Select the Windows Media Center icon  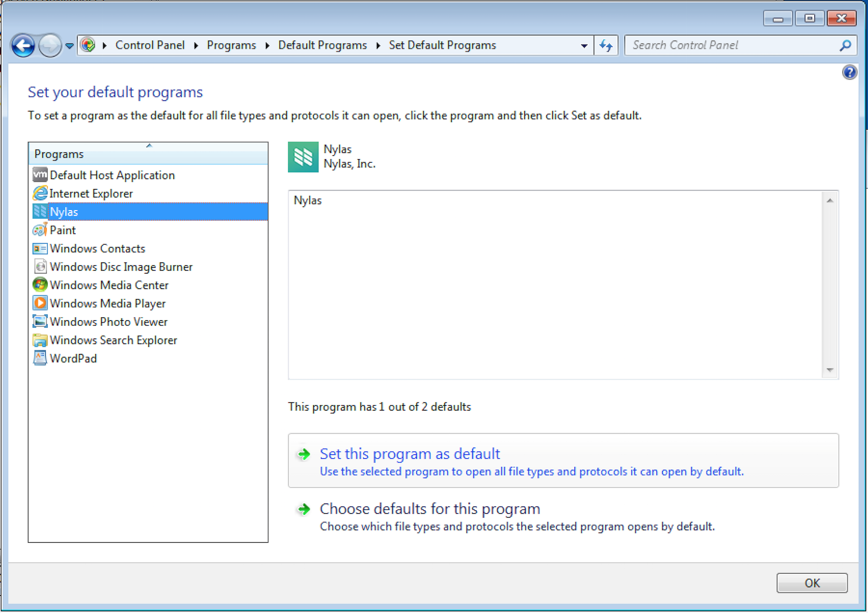coord(40,285)
